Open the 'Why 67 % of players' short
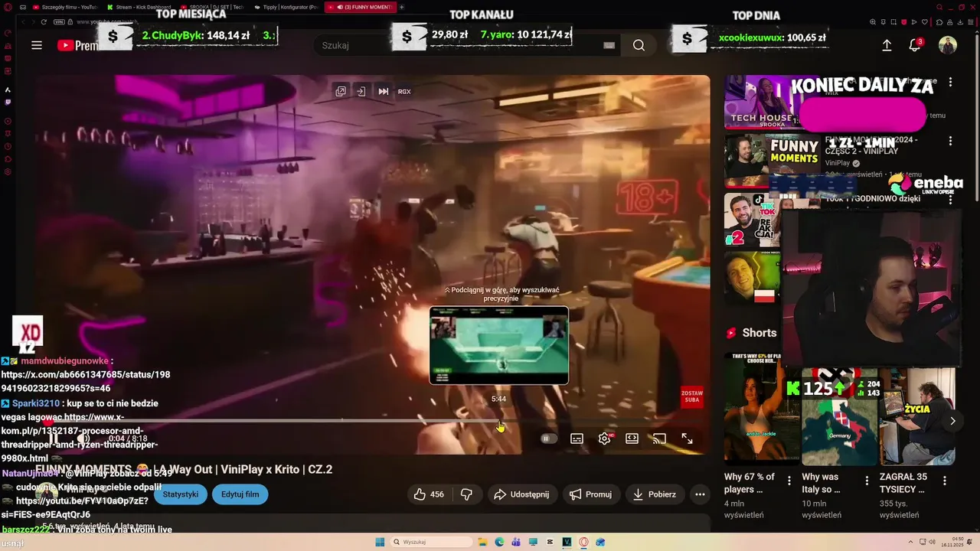The height and width of the screenshot is (551, 980). (x=762, y=409)
